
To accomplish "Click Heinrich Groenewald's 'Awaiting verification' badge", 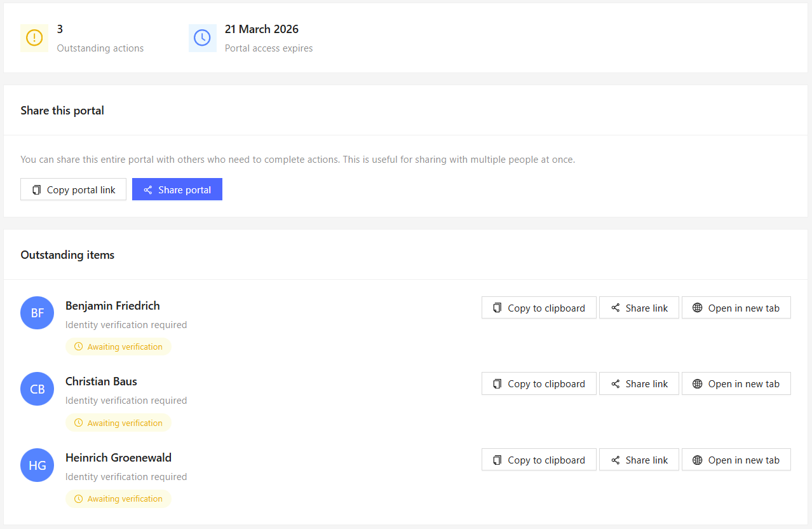I will [x=118, y=498].
